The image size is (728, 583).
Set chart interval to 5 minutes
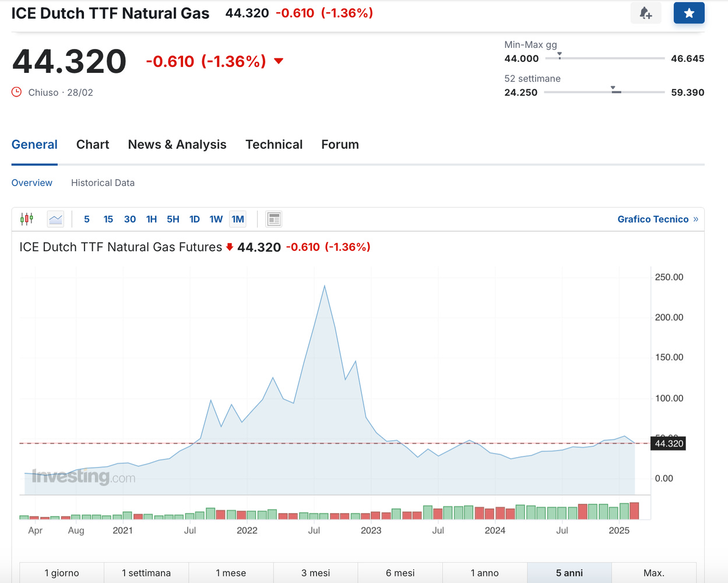click(87, 219)
